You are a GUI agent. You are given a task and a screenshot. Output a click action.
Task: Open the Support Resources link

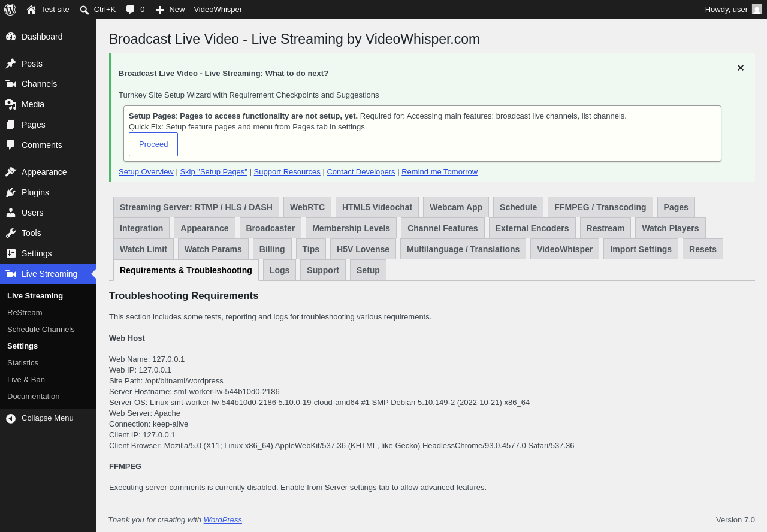point(287,172)
